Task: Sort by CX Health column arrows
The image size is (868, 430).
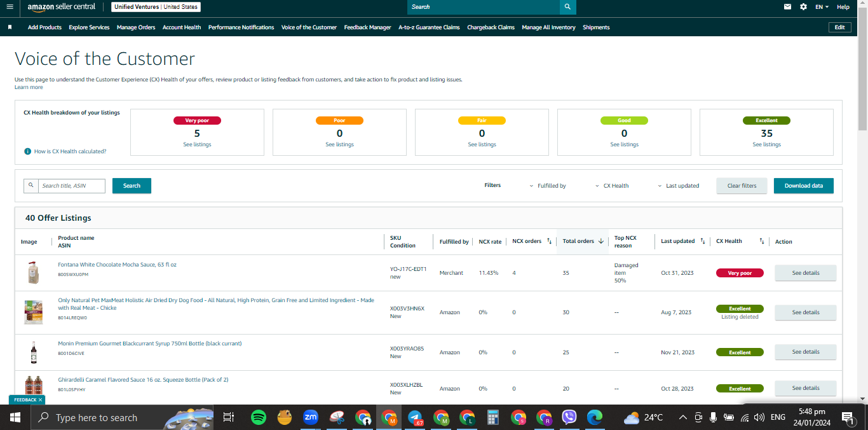Action: [x=762, y=241]
